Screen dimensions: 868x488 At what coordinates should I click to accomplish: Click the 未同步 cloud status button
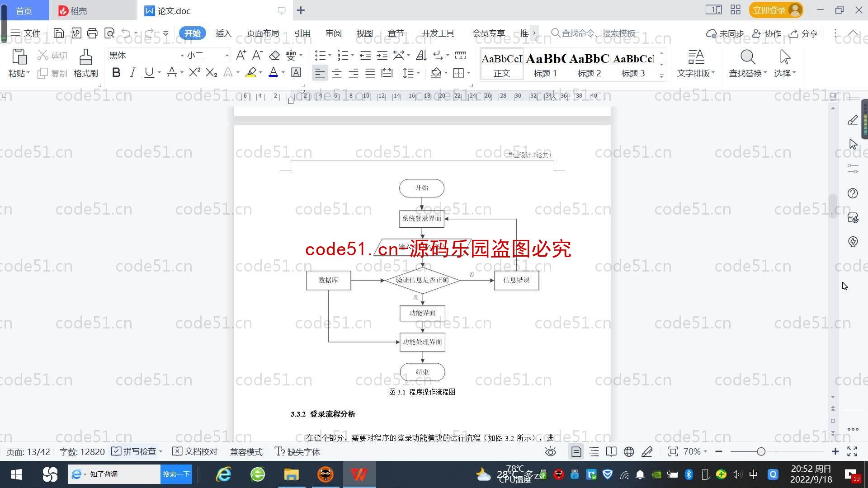click(725, 33)
